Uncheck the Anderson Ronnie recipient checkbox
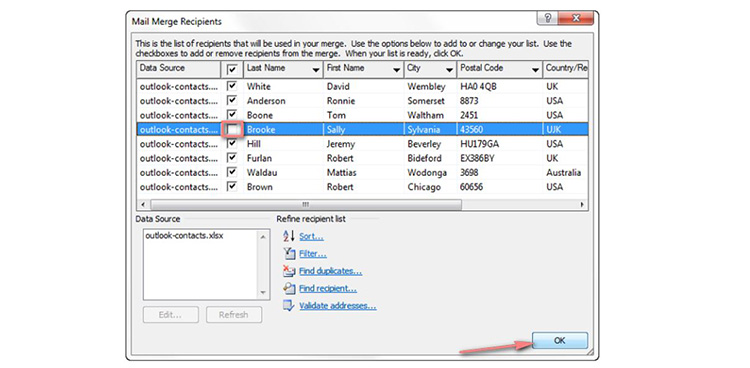Viewport: 750px width, 368px height. [x=232, y=100]
